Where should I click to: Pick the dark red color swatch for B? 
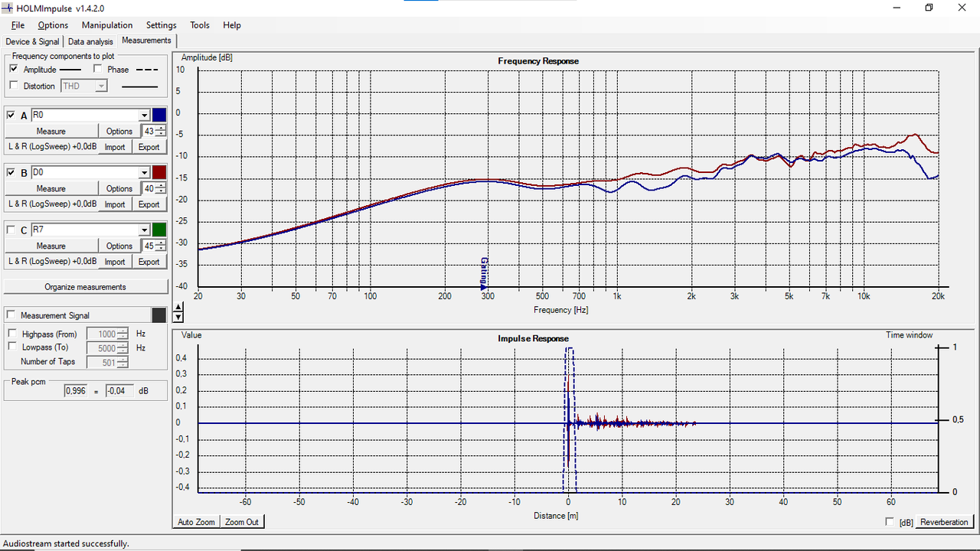159,172
